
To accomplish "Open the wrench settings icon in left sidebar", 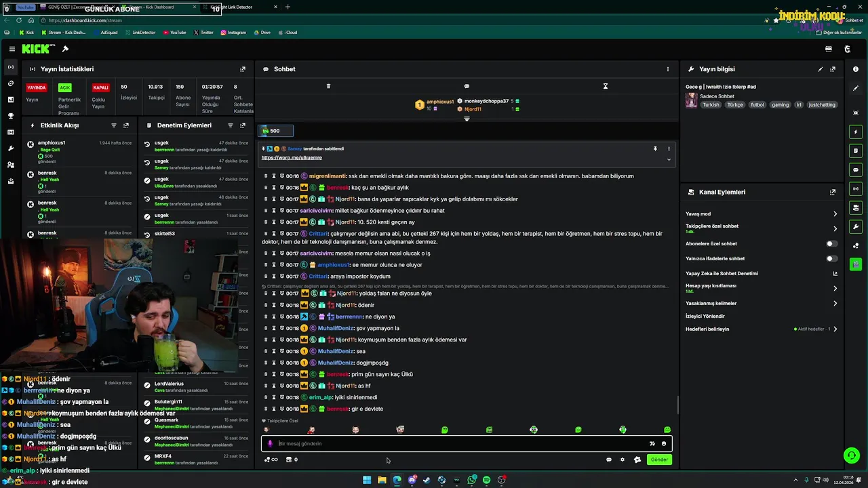I will [10, 148].
